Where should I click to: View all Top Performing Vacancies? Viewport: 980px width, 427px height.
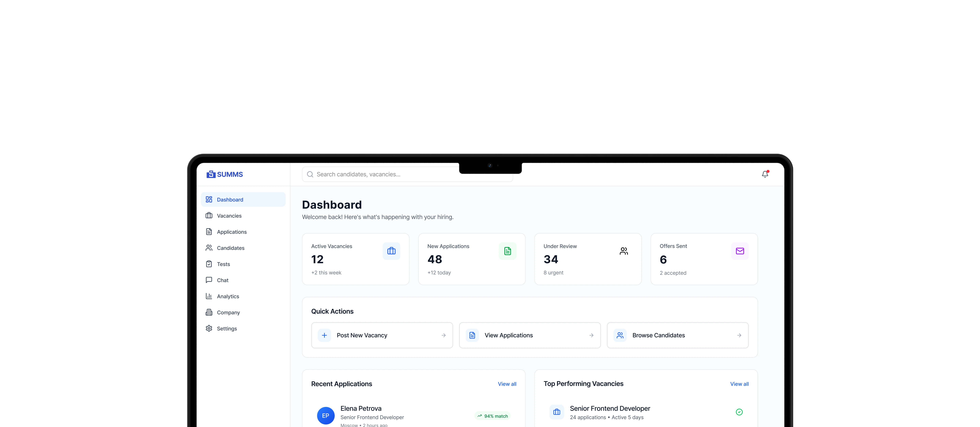(x=739, y=384)
